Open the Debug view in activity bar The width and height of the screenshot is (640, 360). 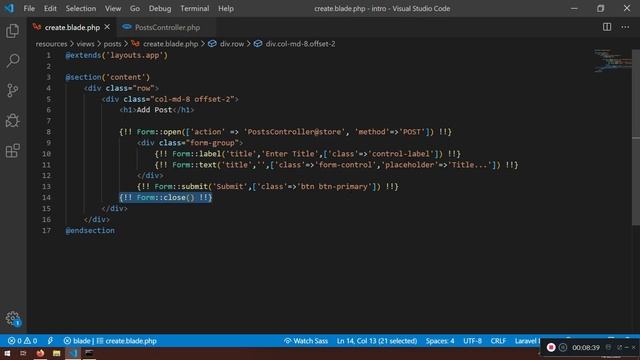[13, 120]
